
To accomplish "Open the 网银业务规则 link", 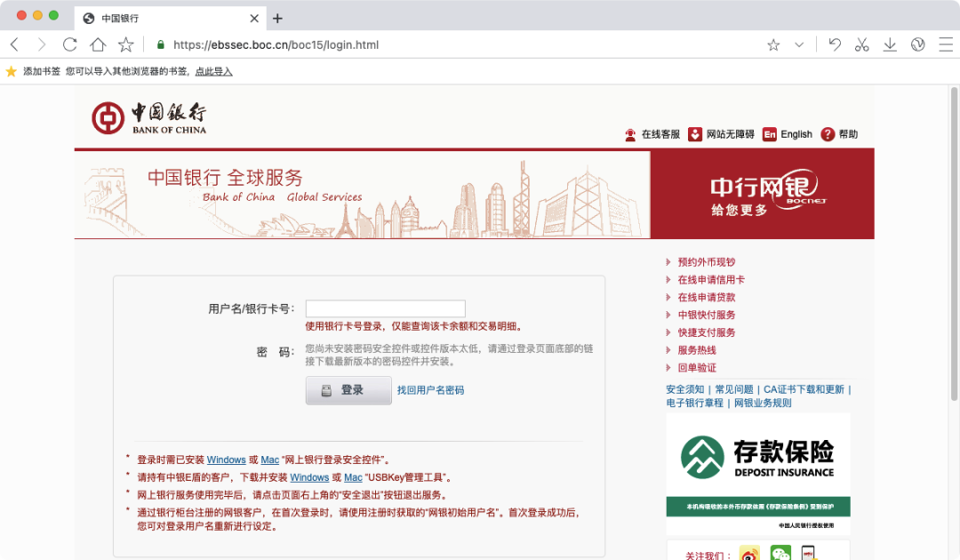I will tap(763, 403).
